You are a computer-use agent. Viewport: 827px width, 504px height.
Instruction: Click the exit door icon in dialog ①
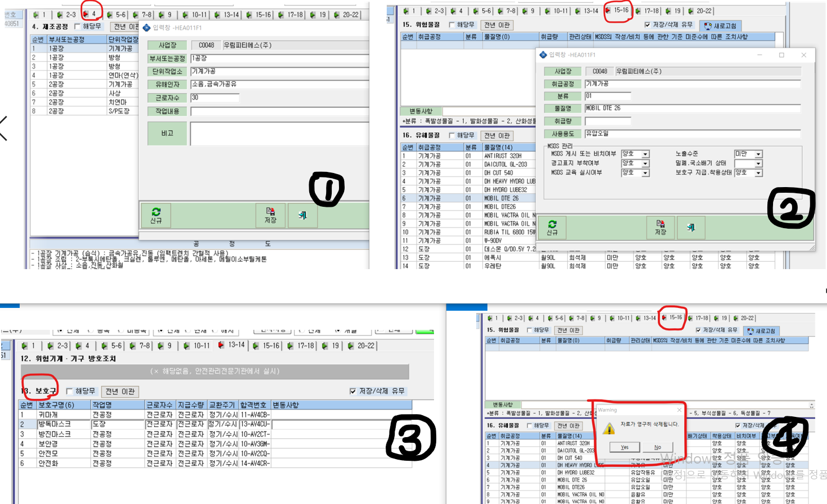(302, 215)
